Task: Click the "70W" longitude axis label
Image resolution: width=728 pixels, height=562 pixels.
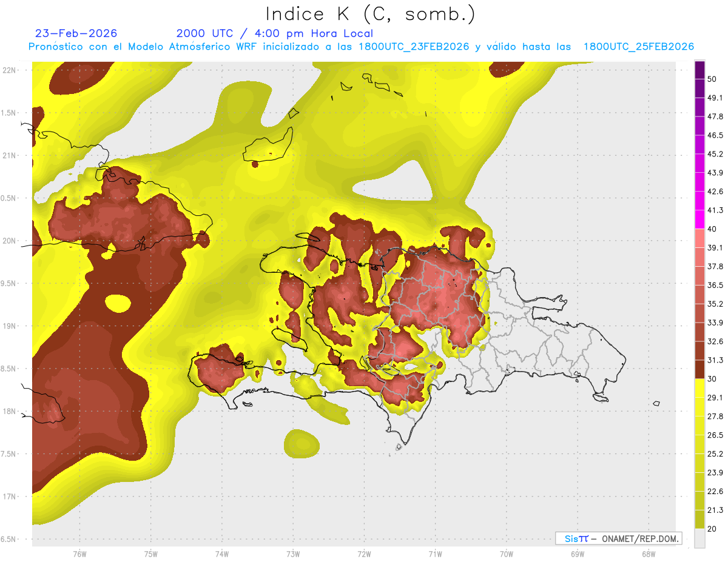Action: pyautogui.click(x=506, y=554)
